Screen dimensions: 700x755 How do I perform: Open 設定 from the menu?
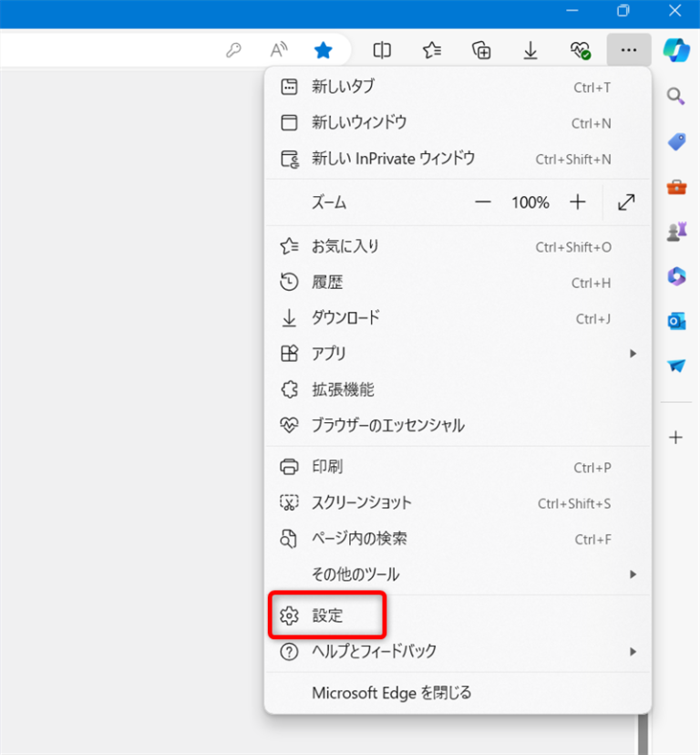pyautogui.click(x=458, y=615)
